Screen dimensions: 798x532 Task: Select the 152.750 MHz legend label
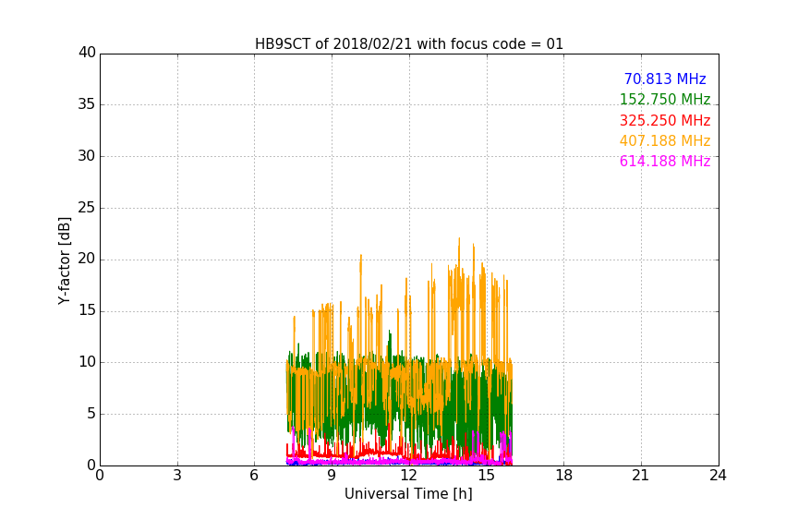pyautogui.click(x=665, y=99)
